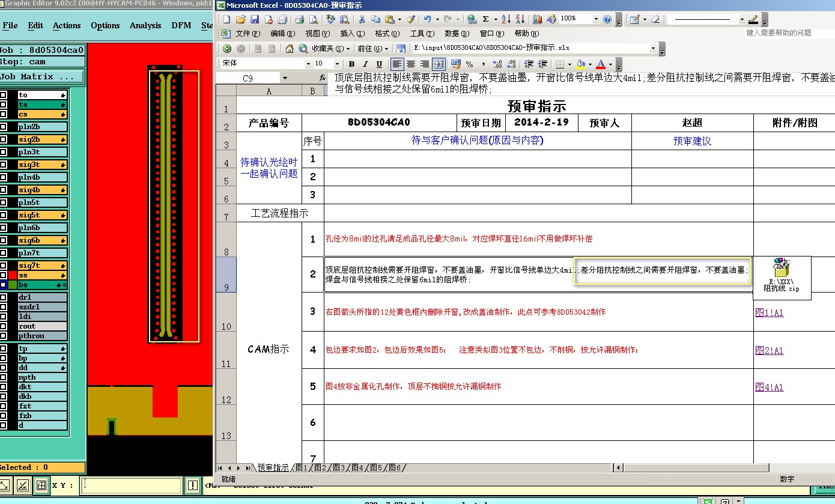Expand the file path address dropdown

654,48
